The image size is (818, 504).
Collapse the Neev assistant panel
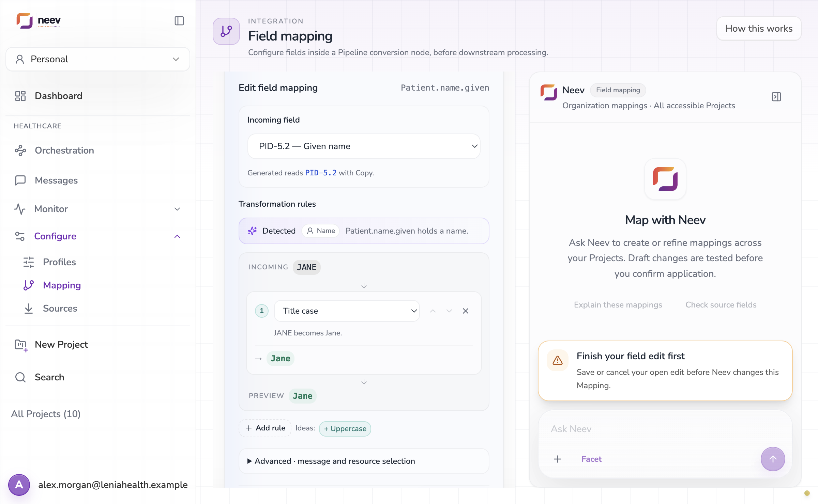pyautogui.click(x=776, y=97)
